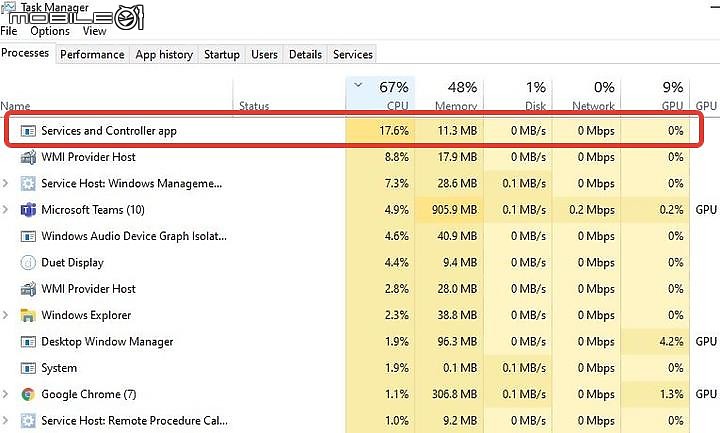This screenshot has height=433, width=720.
Task: Click the Windows Explorer folder icon
Action: click(x=28, y=315)
